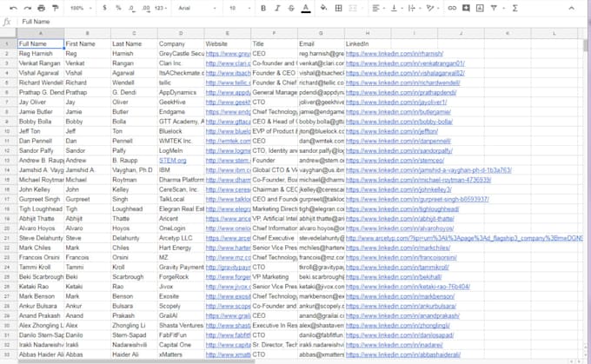The height and width of the screenshot is (364, 591).
Task: Click the Redo icon in toolbar
Action: click(29, 7)
